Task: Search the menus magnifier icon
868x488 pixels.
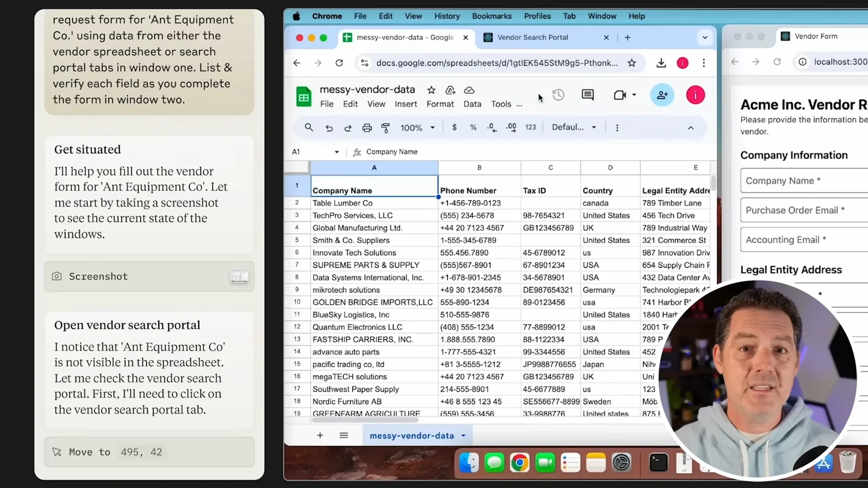Action: click(x=309, y=127)
